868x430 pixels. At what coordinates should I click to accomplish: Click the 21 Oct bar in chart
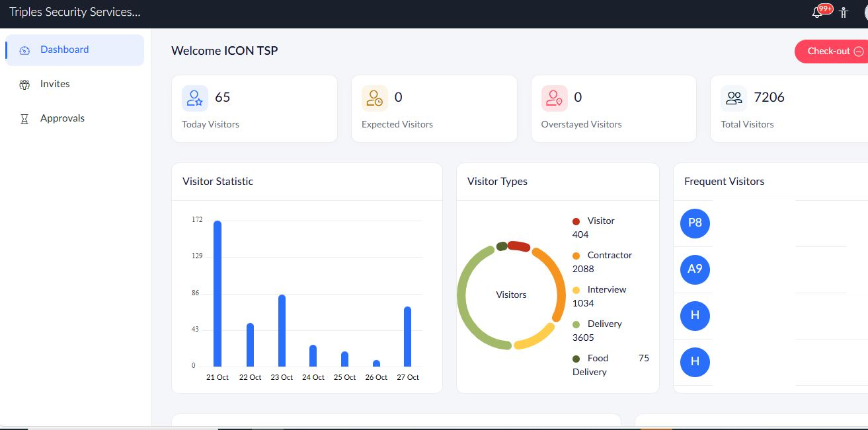point(217,293)
